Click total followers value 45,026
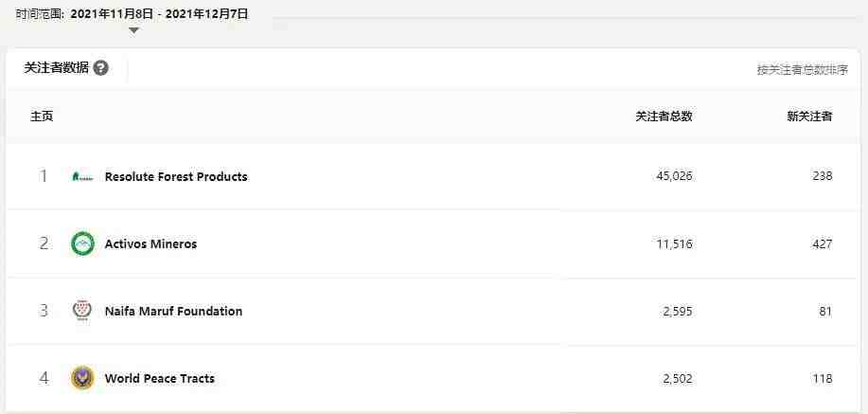Viewport: 868px width, 414px height. (674, 176)
